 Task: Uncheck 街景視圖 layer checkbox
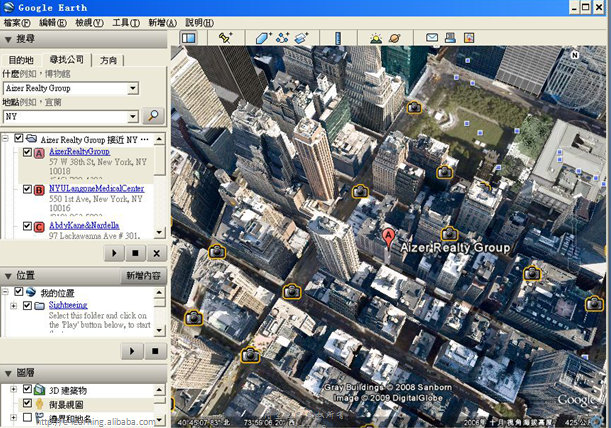pyautogui.click(x=27, y=403)
